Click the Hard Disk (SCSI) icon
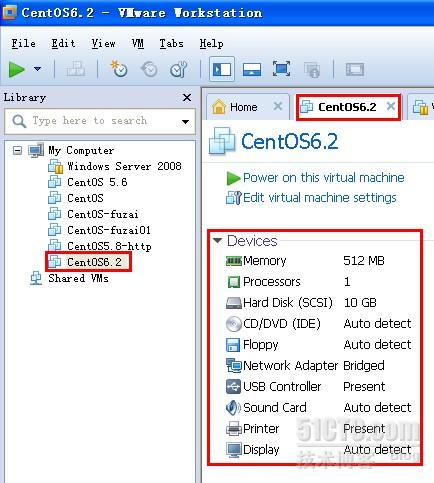The height and width of the screenshot is (483, 434). pyautogui.click(x=234, y=303)
